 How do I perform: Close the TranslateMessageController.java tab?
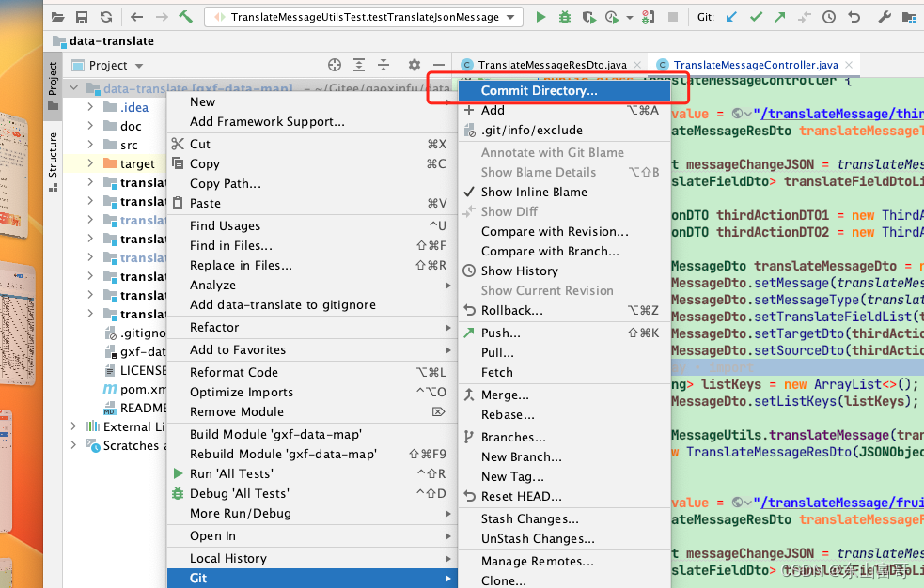point(849,65)
